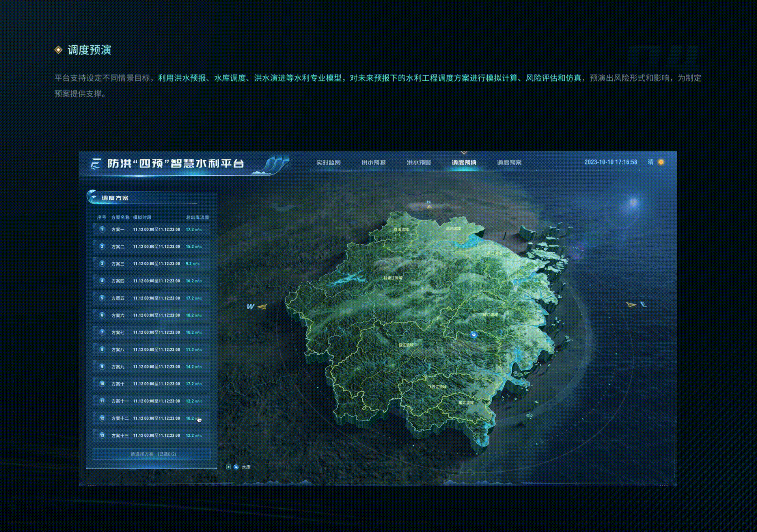Click the blue reservoir marker on the map
Screen dimensions: 757x532
[x=474, y=335]
